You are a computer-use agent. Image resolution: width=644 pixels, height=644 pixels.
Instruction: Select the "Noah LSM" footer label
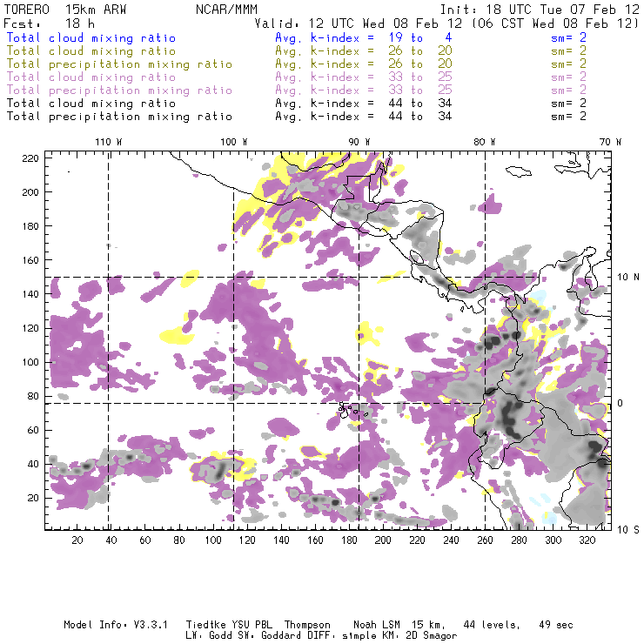coord(377,625)
